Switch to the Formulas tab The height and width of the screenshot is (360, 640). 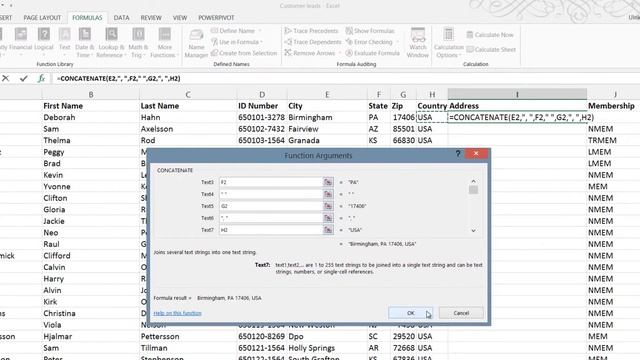87,18
